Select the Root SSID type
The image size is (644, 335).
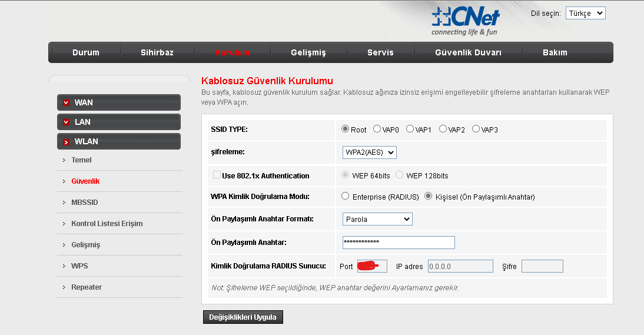coord(345,129)
